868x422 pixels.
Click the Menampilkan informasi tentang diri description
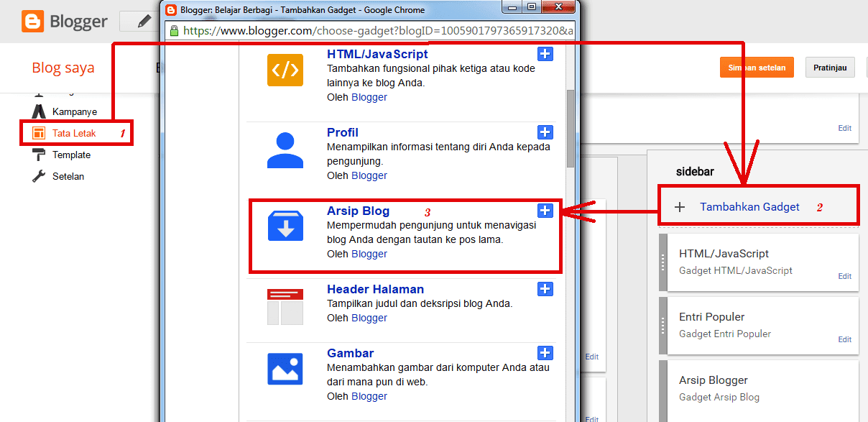[x=438, y=154]
